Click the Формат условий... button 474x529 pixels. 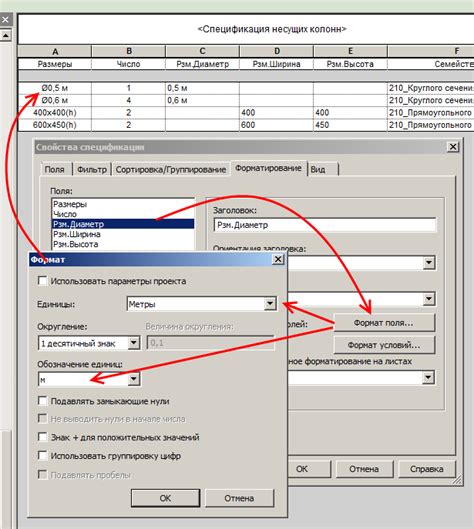(x=384, y=345)
